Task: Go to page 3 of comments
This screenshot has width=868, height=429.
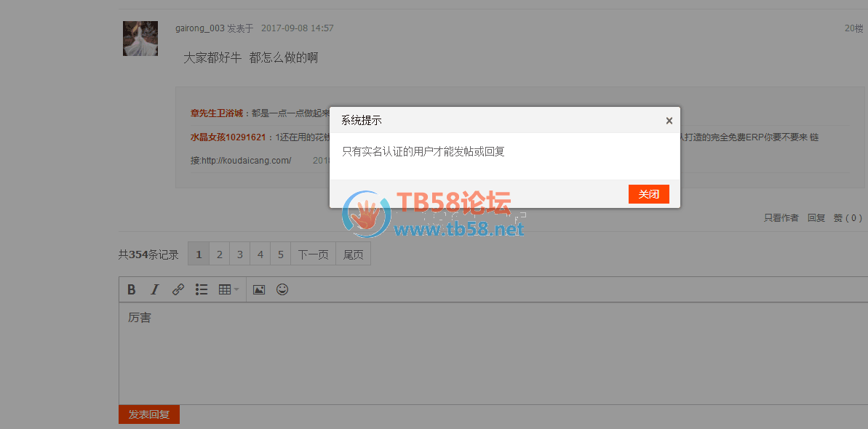Action: click(x=240, y=254)
